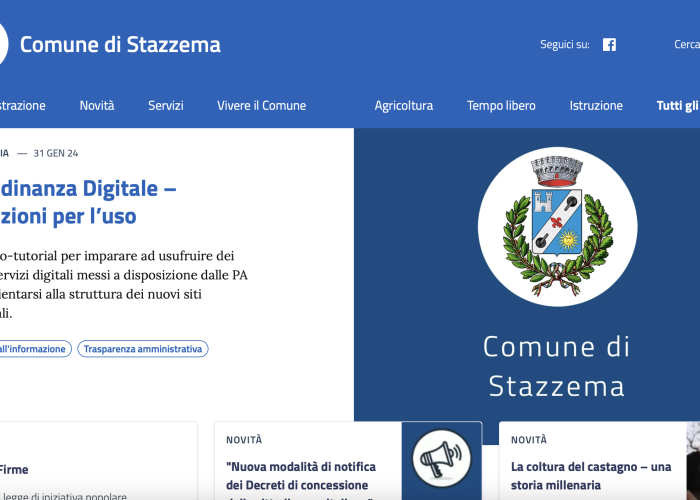Click the Stazzema coat of arms emblem
The image size is (700, 500).
click(557, 227)
